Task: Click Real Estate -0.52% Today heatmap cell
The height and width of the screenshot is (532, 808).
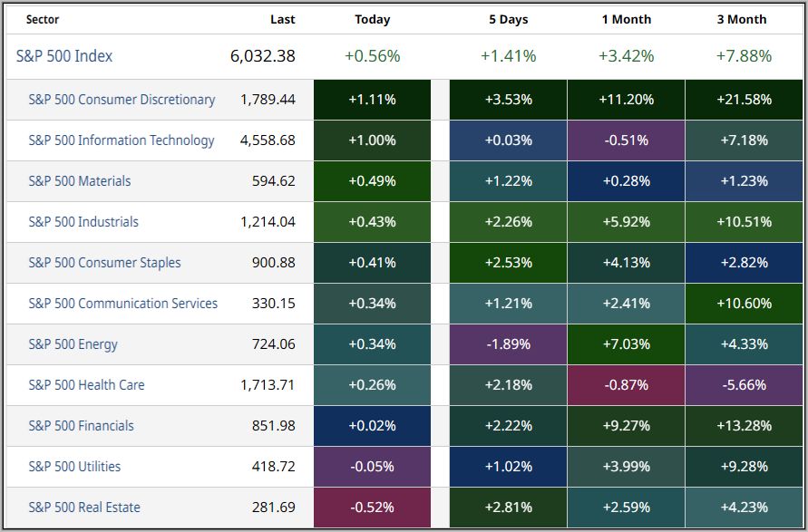Action: tap(372, 508)
